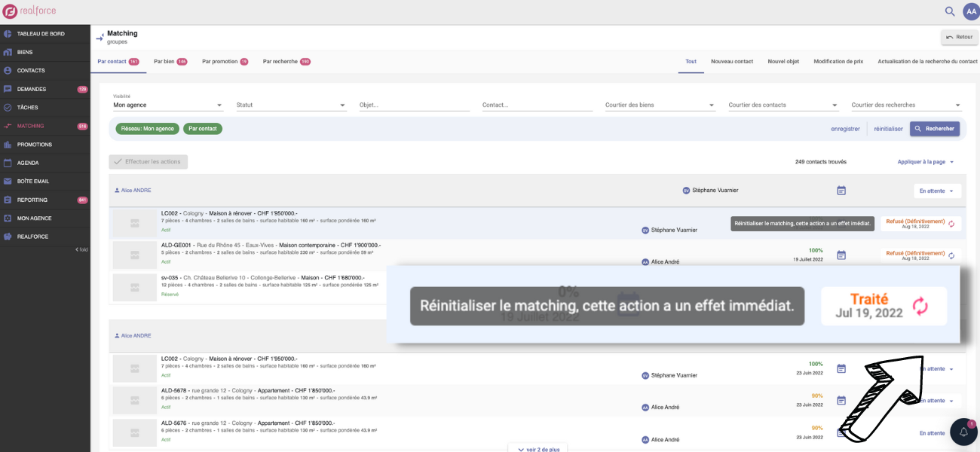Click the 249 contacts trouvés text
This screenshot has width=980, height=452.
click(821, 162)
